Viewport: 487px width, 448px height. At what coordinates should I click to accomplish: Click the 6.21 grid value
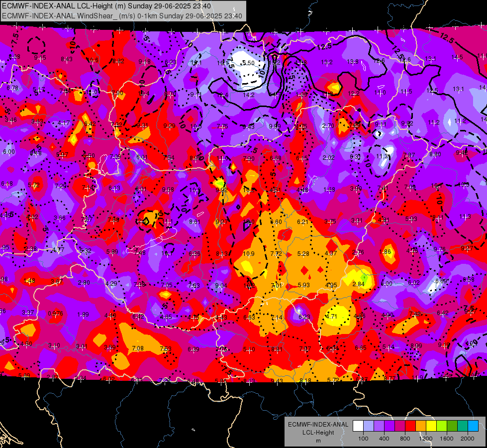tap(303, 222)
